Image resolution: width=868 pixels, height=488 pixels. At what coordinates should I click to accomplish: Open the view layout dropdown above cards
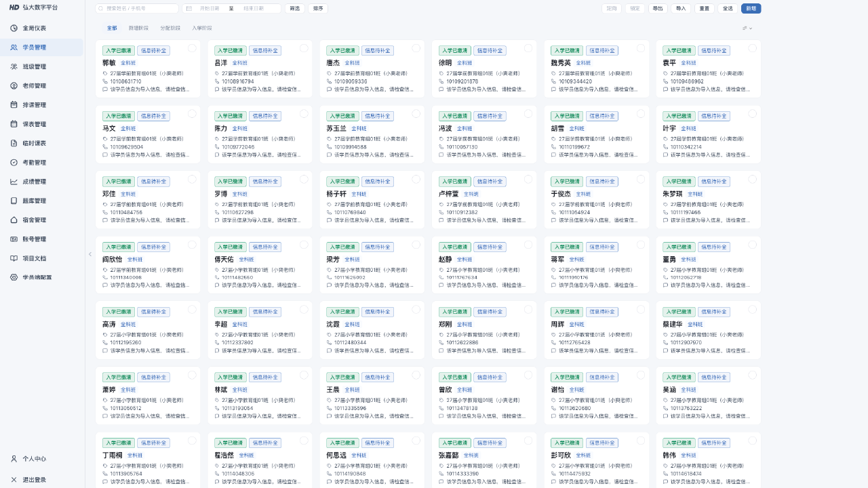747,28
